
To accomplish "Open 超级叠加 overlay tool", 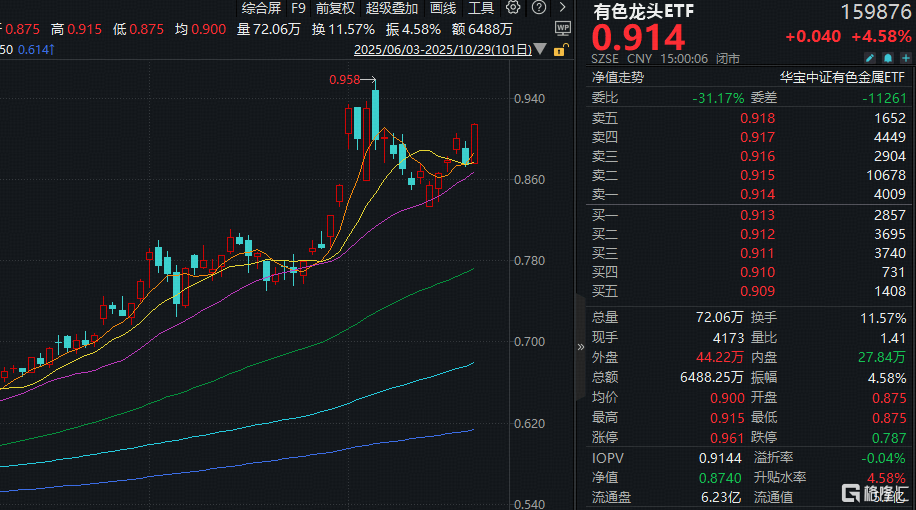I will pyautogui.click(x=392, y=7).
